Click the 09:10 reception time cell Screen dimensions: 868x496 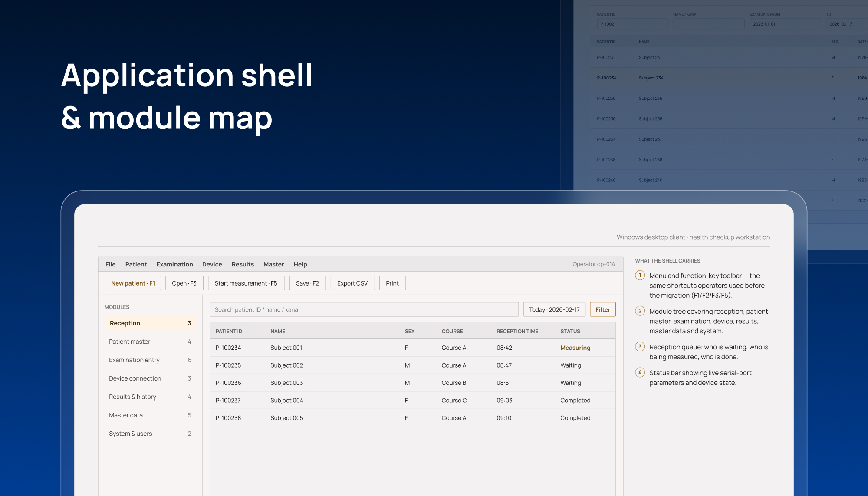pyautogui.click(x=504, y=418)
